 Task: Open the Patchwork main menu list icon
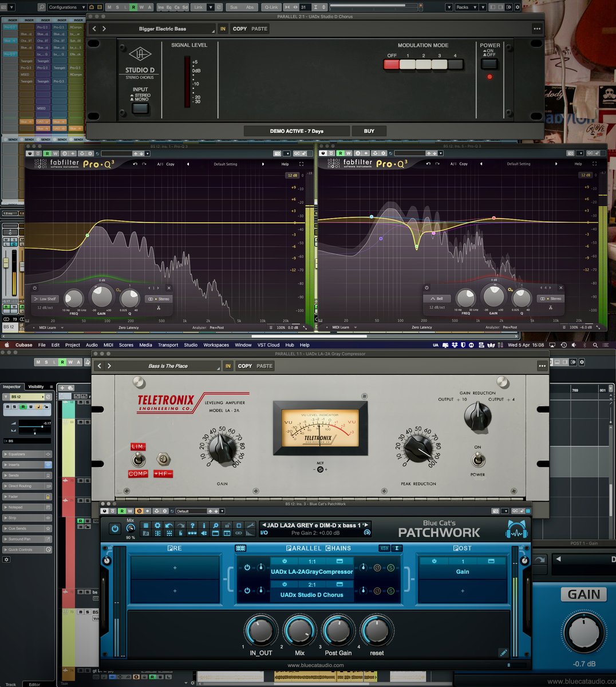point(146,526)
